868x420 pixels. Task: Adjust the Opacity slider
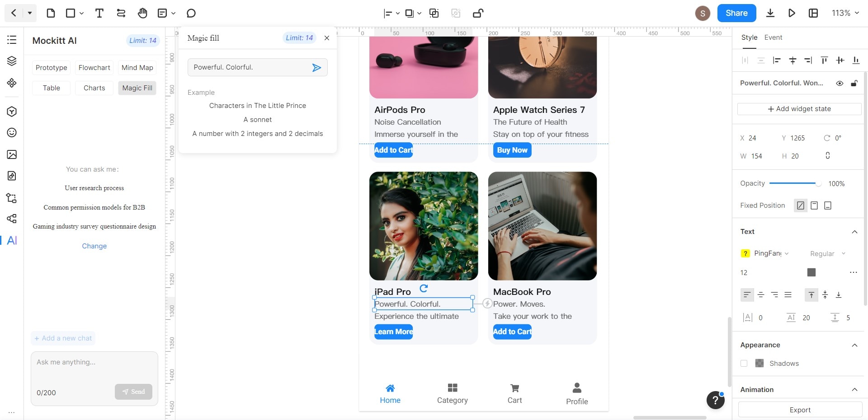(795, 183)
